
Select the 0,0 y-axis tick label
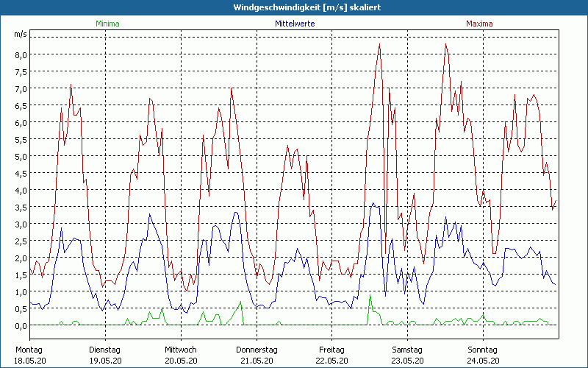(20, 325)
